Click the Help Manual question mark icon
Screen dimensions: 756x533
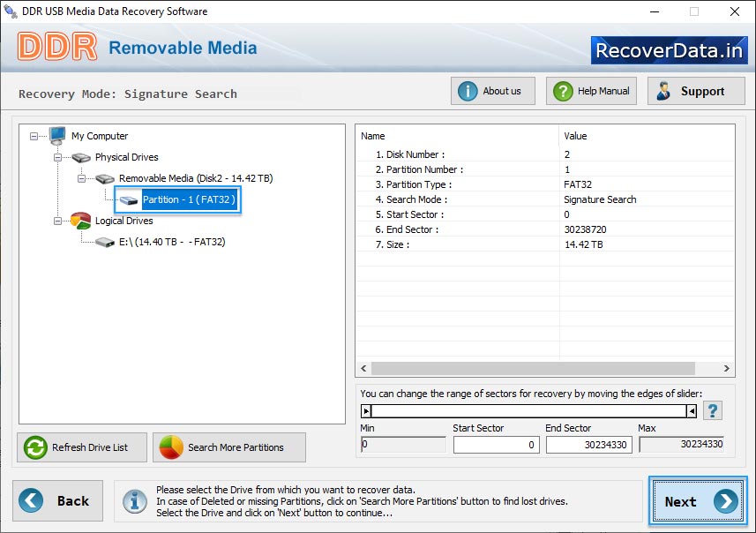(563, 91)
